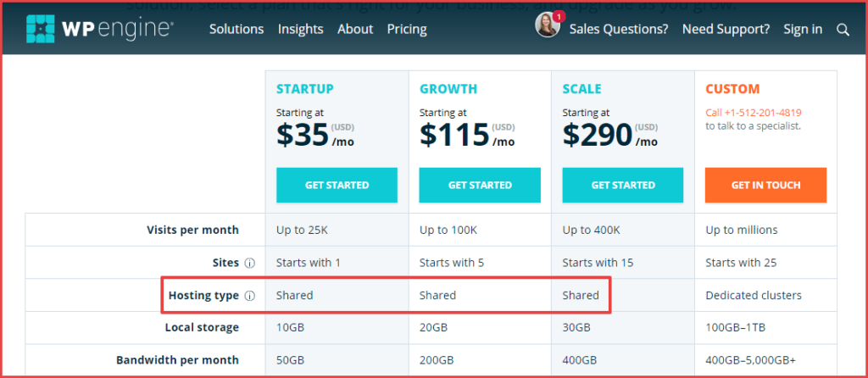Open the Pricing page link

(x=407, y=29)
